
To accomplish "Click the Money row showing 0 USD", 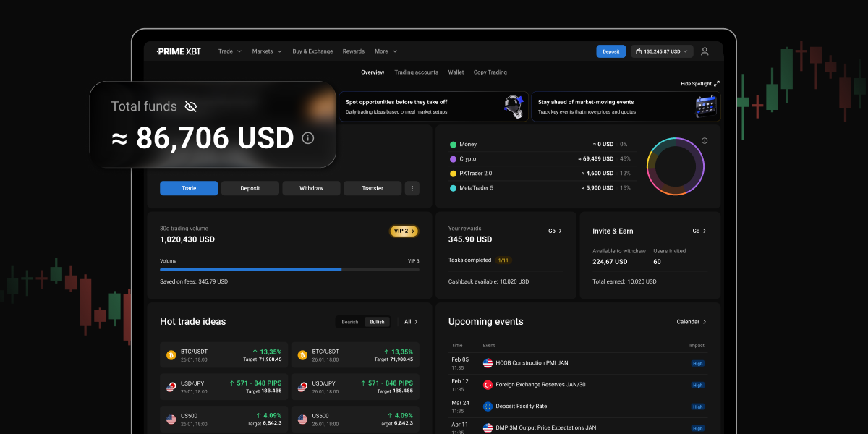I will [540, 145].
